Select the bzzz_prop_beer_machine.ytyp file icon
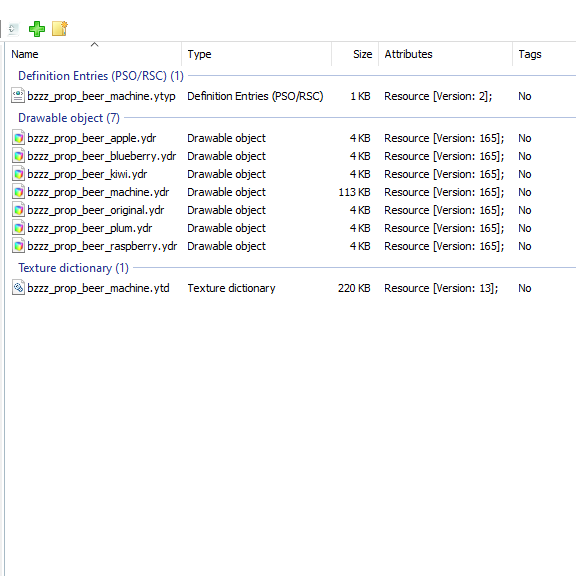This screenshot has height=576, width=576. pyautogui.click(x=18, y=96)
